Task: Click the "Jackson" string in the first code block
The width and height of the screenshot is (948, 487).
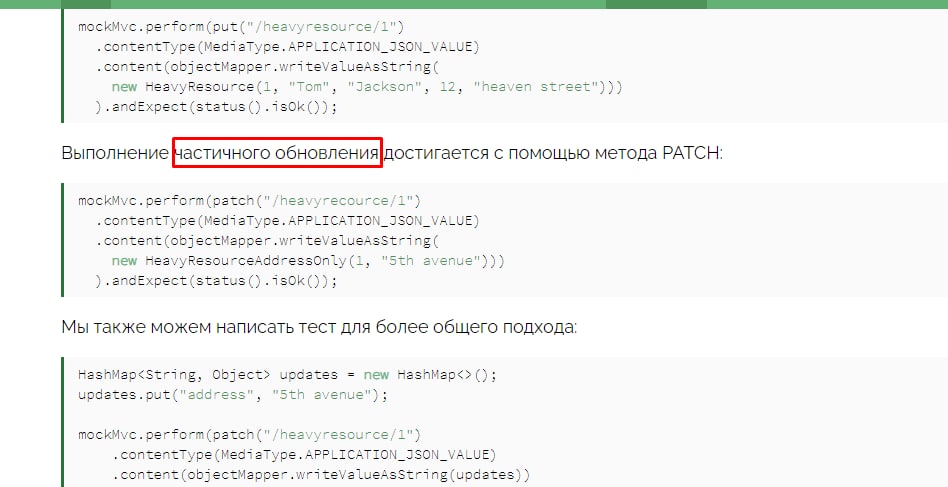Action: (385, 86)
